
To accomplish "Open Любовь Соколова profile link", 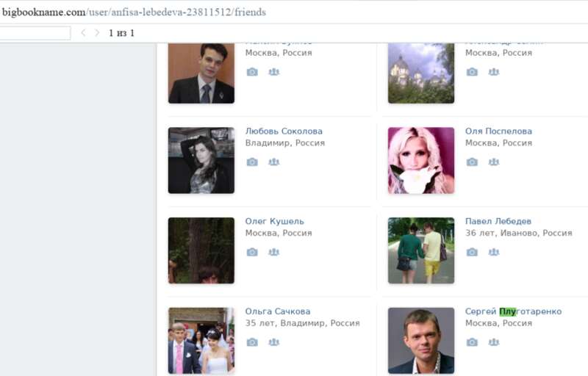I will (x=284, y=131).
